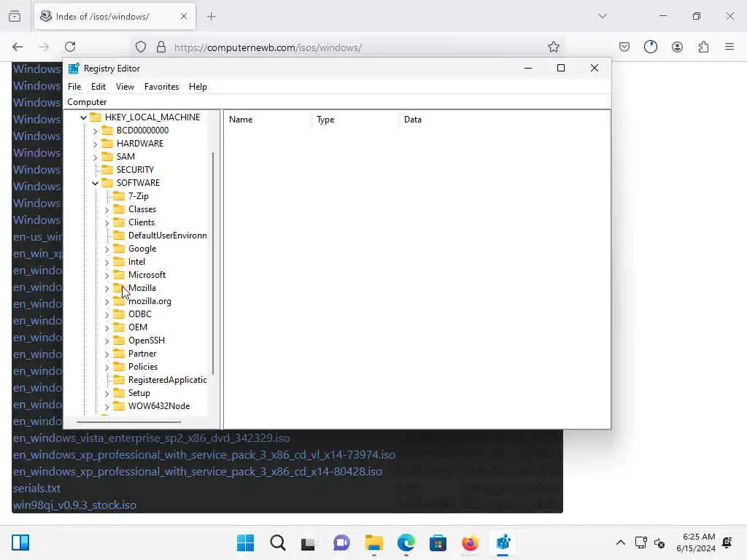
Task: Collapse the SOFTWARE key
Action: coord(96,183)
